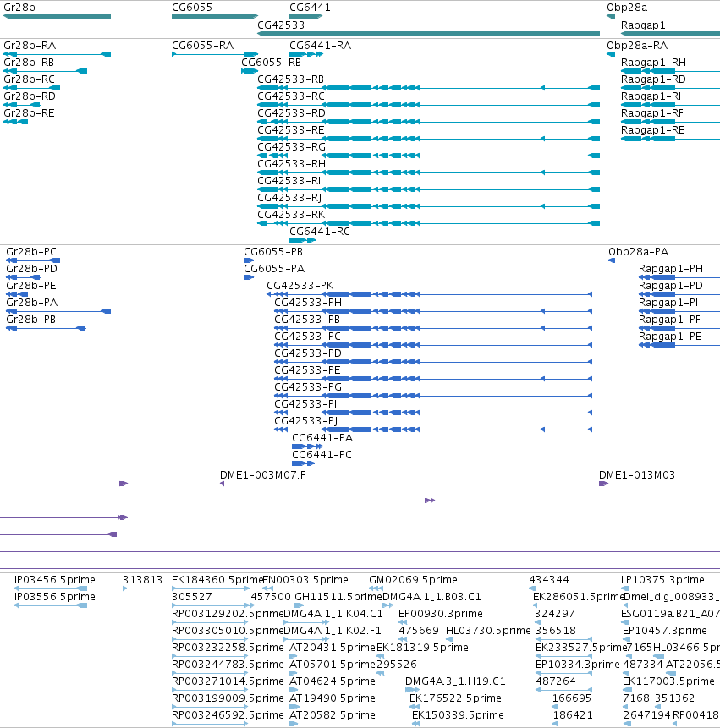The width and height of the screenshot is (720, 728).
Task: Select protein Gr28b-PD
Action: (31, 269)
